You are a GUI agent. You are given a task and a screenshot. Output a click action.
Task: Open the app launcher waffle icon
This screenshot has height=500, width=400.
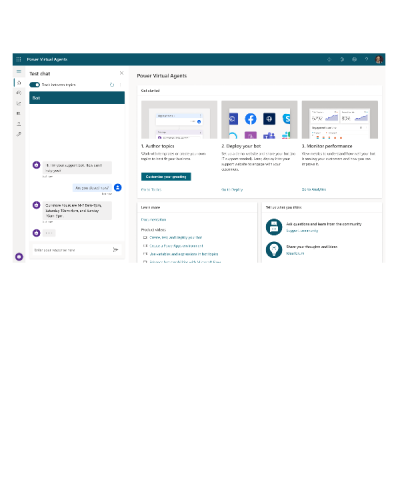(19, 59)
